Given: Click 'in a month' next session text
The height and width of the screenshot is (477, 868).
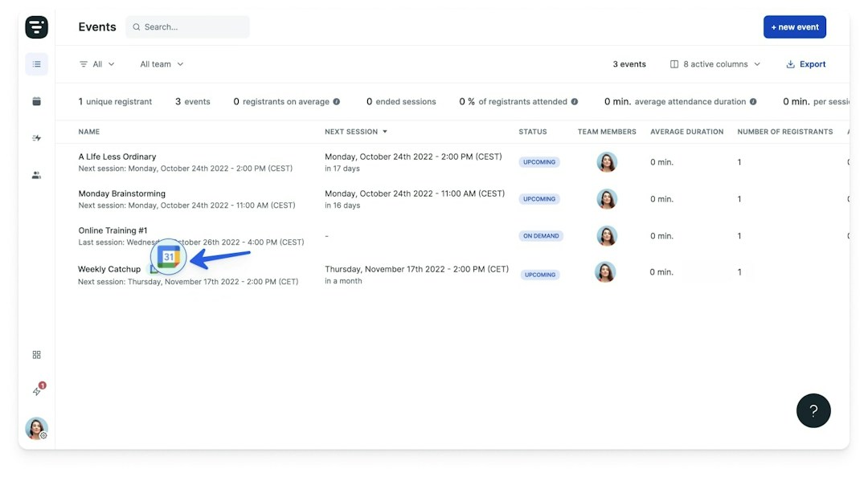Looking at the screenshot, I should (x=343, y=280).
